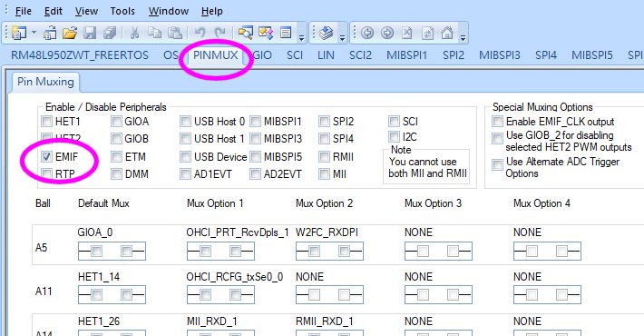Switch to the LIN tab
644x336 pixels.
[326, 55]
